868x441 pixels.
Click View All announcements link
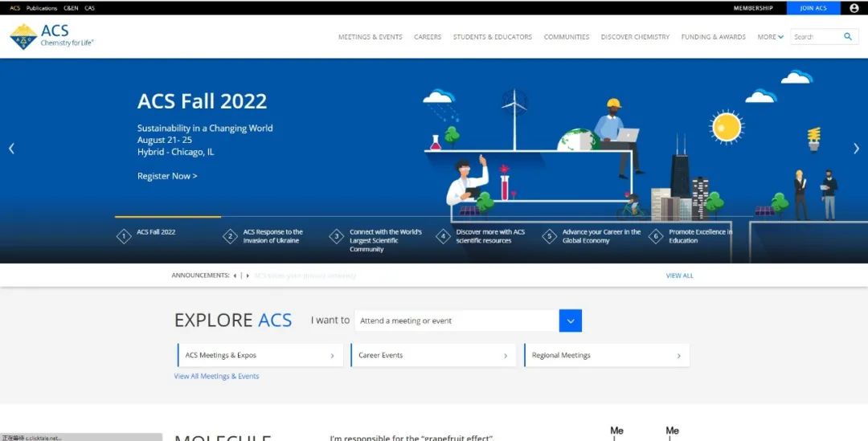click(x=679, y=276)
